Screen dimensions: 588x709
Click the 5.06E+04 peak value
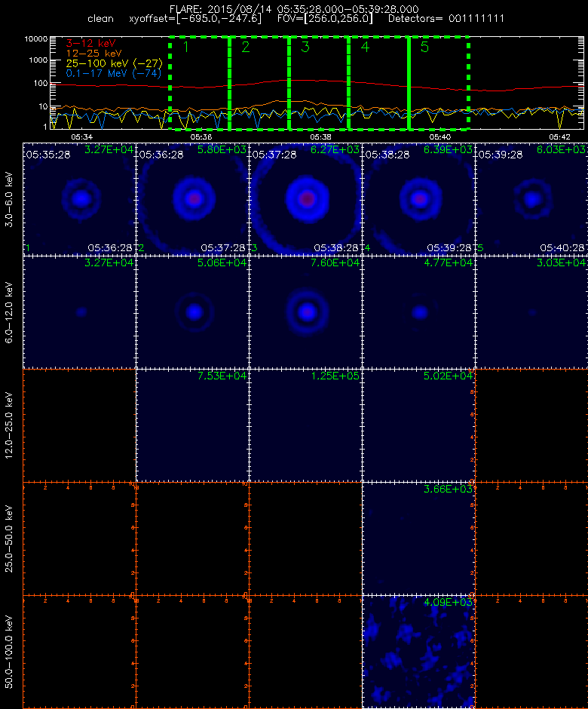tap(222, 262)
